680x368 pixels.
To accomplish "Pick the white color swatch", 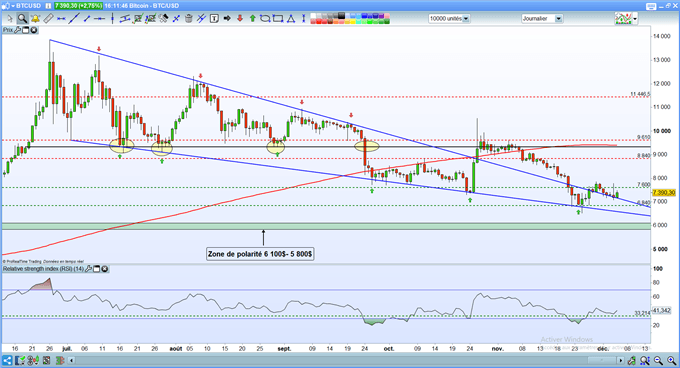I will (313, 16).
